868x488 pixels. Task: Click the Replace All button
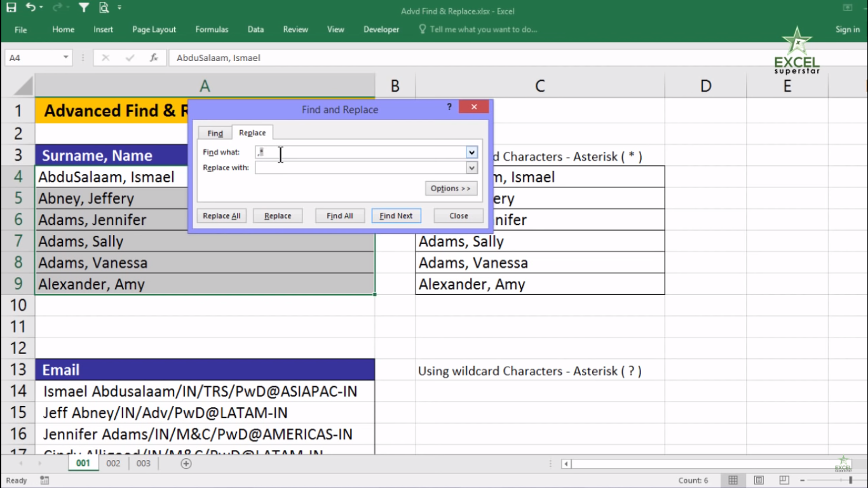coord(222,216)
